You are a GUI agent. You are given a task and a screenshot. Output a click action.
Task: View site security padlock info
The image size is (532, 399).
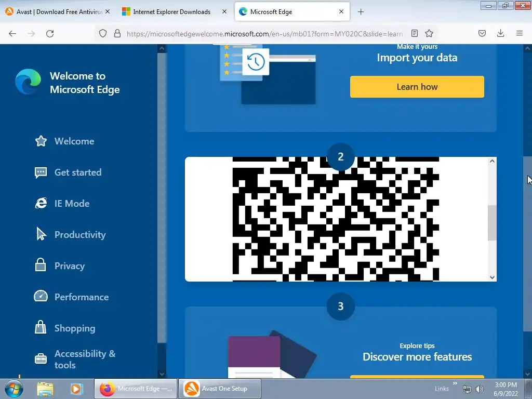117,33
